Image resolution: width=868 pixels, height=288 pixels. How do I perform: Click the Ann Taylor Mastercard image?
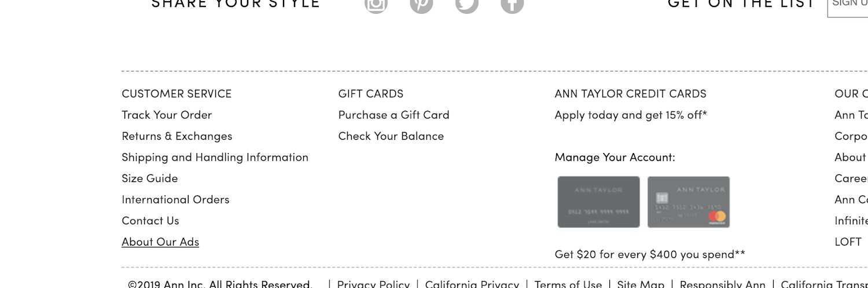(689, 202)
